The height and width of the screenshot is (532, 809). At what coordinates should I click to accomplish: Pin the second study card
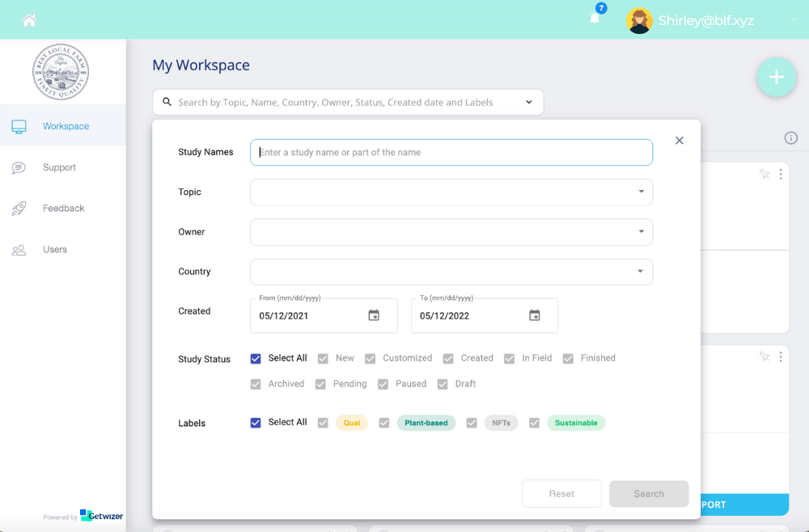(x=765, y=357)
